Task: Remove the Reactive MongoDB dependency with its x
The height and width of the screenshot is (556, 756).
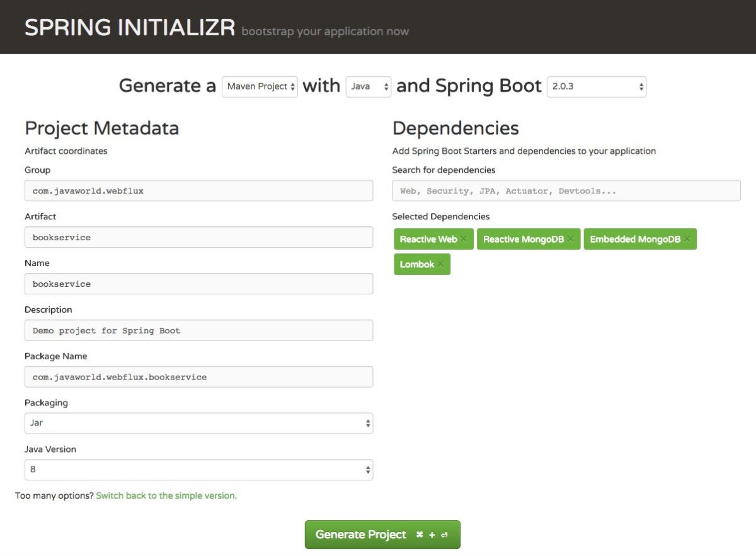Action: tap(570, 239)
